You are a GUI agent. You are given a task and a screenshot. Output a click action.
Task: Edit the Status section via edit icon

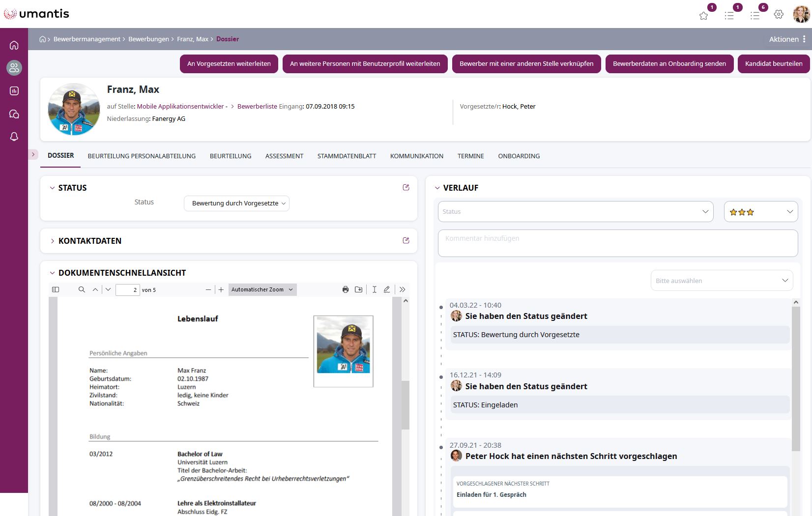[x=406, y=187]
